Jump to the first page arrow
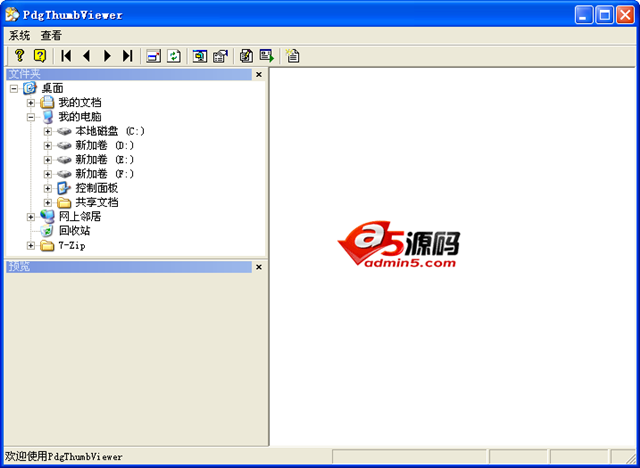 click(x=66, y=55)
